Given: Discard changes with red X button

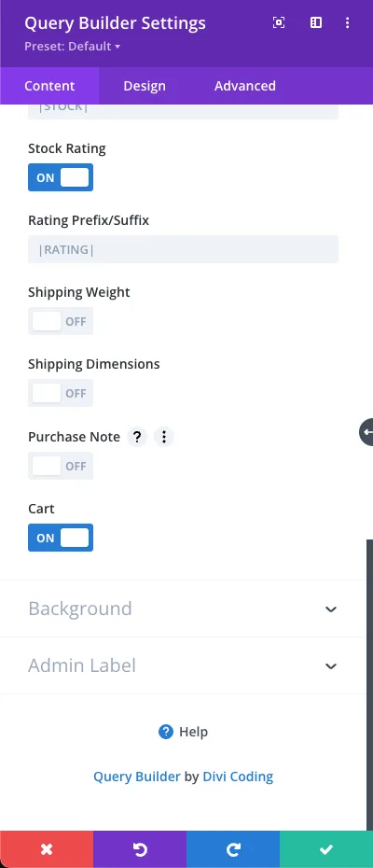Looking at the screenshot, I should (x=47, y=849).
